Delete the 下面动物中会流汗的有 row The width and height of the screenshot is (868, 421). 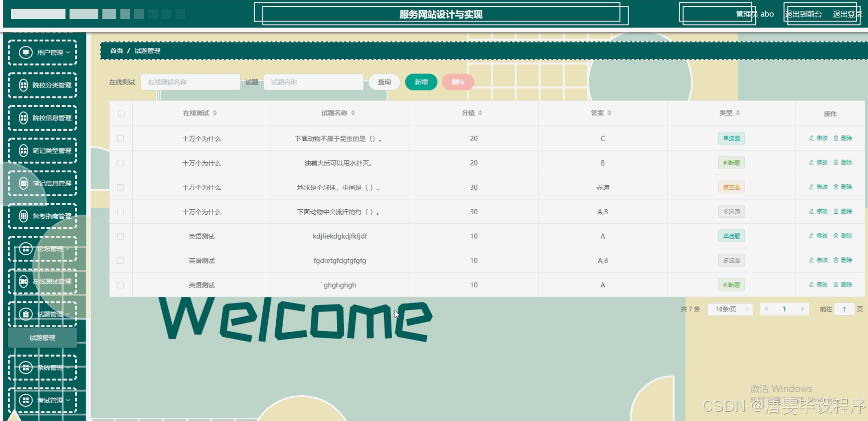coord(843,211)
